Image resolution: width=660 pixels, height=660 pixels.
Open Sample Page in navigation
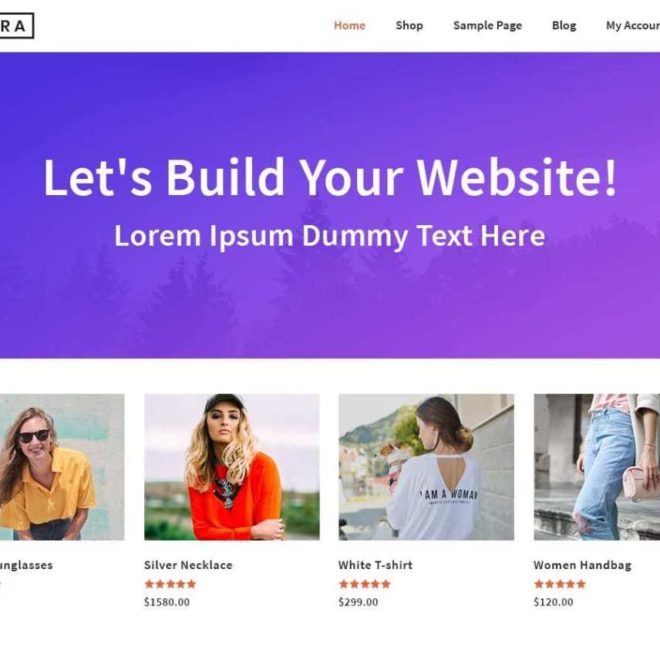[x=487, y=26]
